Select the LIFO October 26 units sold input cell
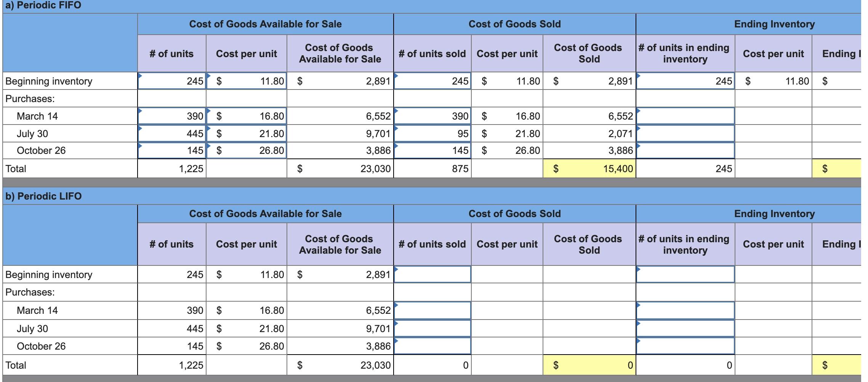 click(x=432, y=346)
